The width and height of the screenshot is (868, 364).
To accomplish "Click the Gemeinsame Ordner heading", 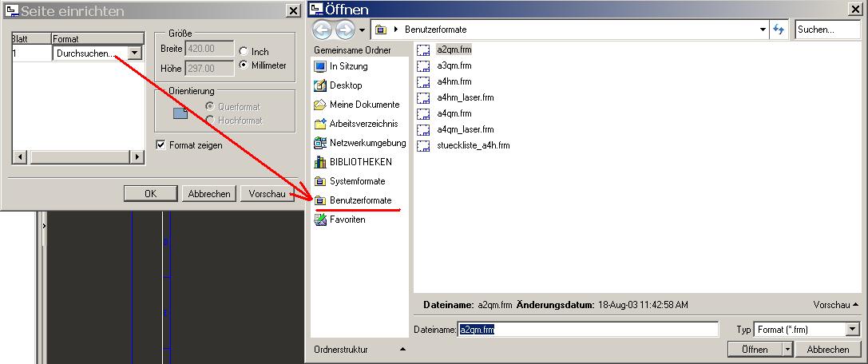I will point(352,49).
